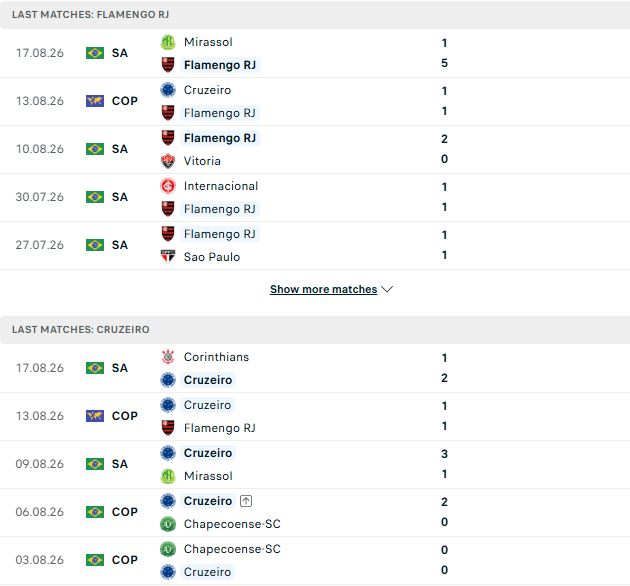The width and height of the screenshot is (630, 586).
Task: Open Mirassol team in 17.08.26 match
Action: click(x=208, y=42)
